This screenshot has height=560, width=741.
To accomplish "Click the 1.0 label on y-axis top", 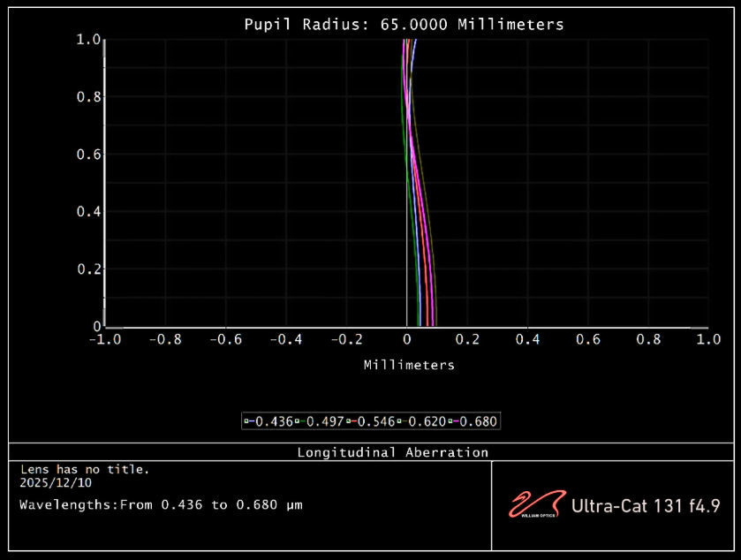I will [x=87, y=40].
